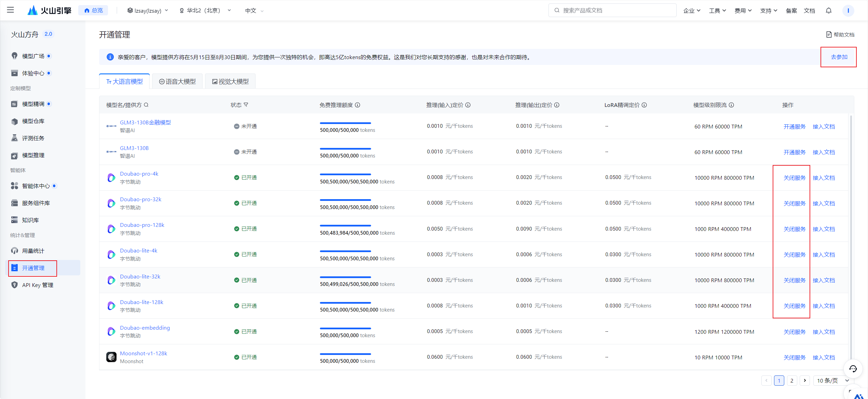Expand the 企业 menu
Image resolution: width=868 pixels, height=399 pixels.
692,11
